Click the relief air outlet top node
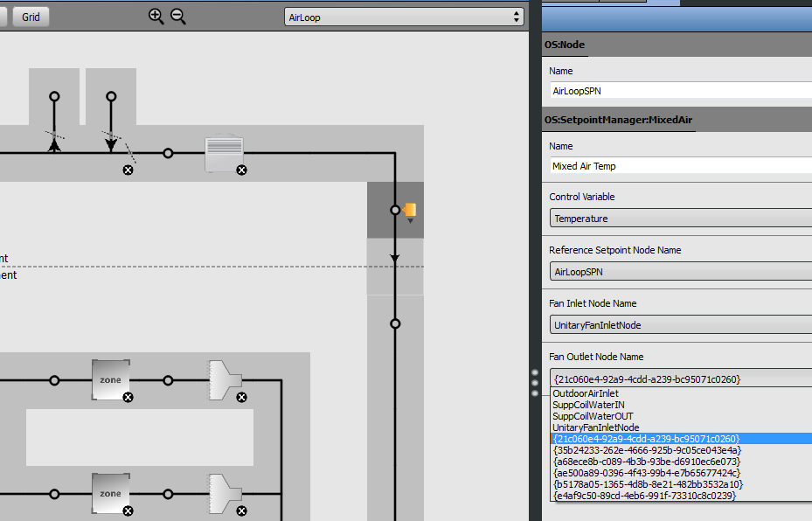Viewport: 812px width, 521px height. tap(54, 96)
